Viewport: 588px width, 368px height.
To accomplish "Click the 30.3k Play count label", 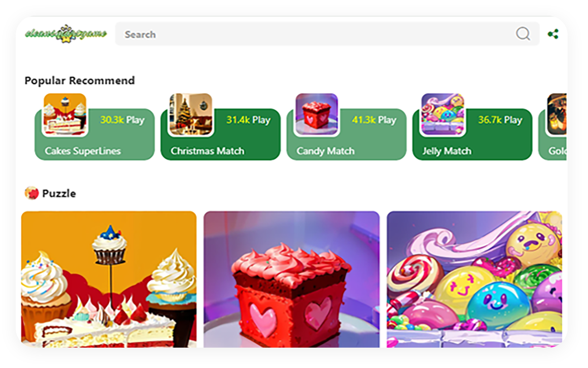I will 122,120.
